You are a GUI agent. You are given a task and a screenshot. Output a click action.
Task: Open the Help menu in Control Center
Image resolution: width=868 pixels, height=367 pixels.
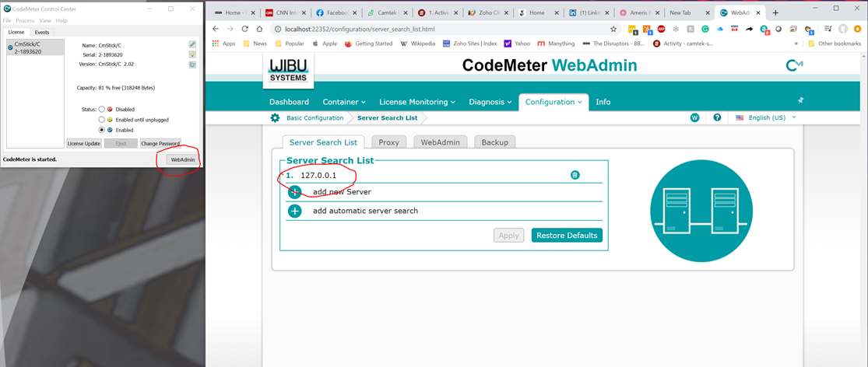point(61,20)
